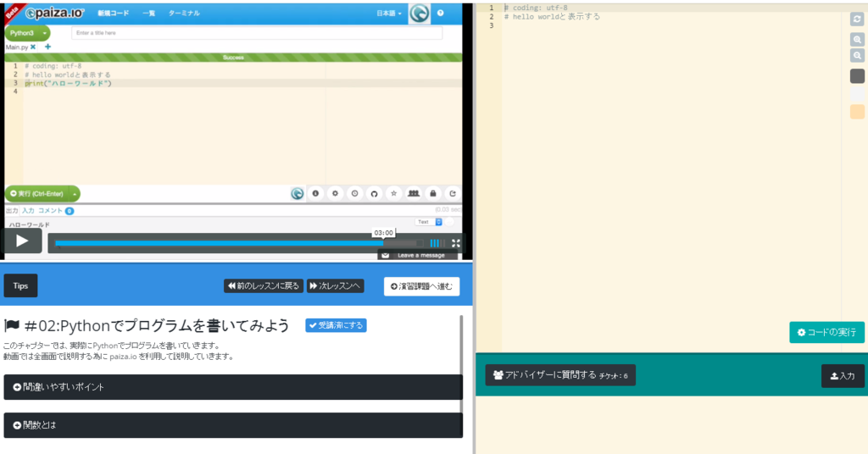This screenshot has height=454, width=868.
Task: Adjust the video volume bars
Action: [437, 243]
